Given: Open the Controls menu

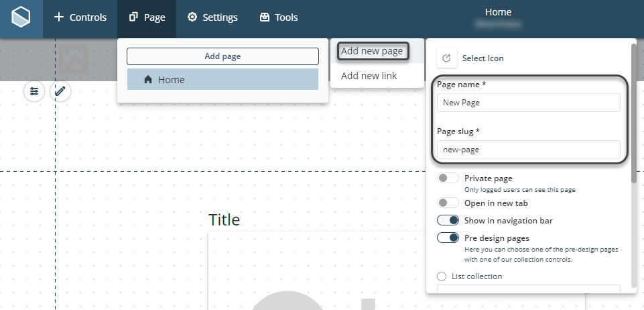Looking at the screenshot, I should click(x=80, y=17).
